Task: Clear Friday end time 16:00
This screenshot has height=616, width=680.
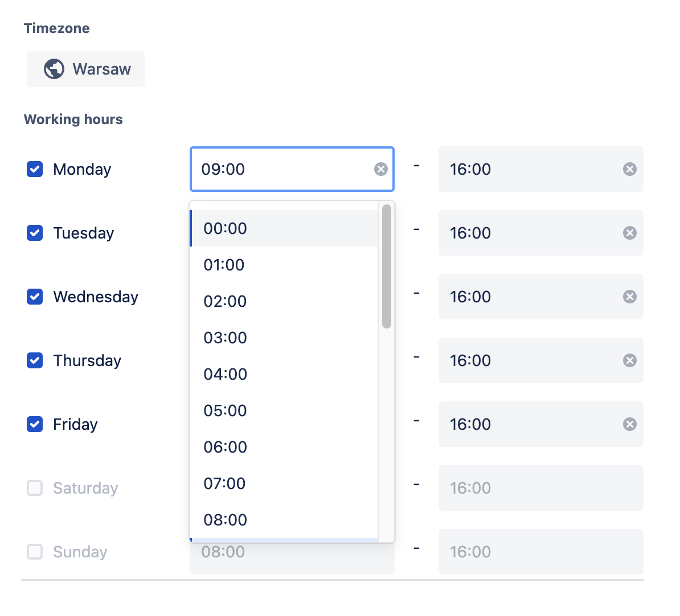Action: click(629, 424)
